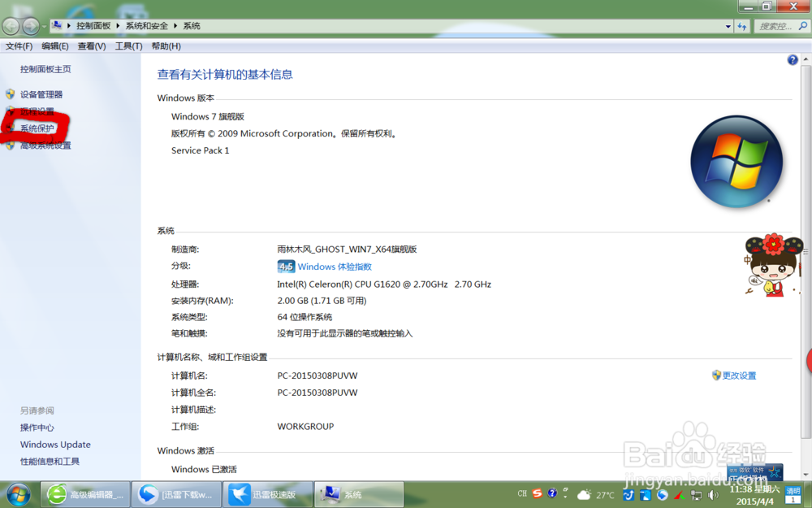The width and height of the screenshot is (812, 508).
Task: Click the 系统 taskbar button
Action: (x=359, y=494)
